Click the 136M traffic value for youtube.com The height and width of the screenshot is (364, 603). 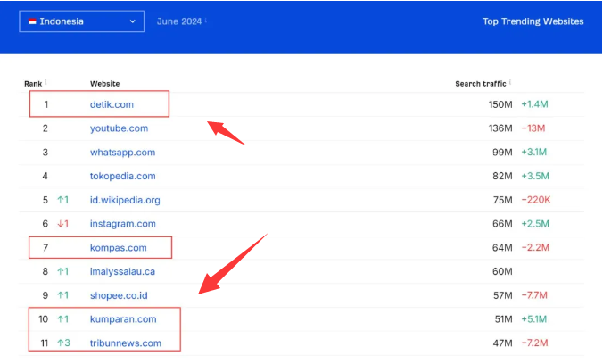[x=500, y=128]
